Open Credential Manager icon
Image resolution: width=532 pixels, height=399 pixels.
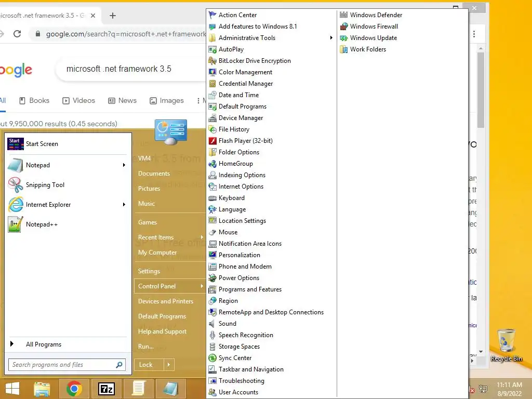[x=212, y=84]
